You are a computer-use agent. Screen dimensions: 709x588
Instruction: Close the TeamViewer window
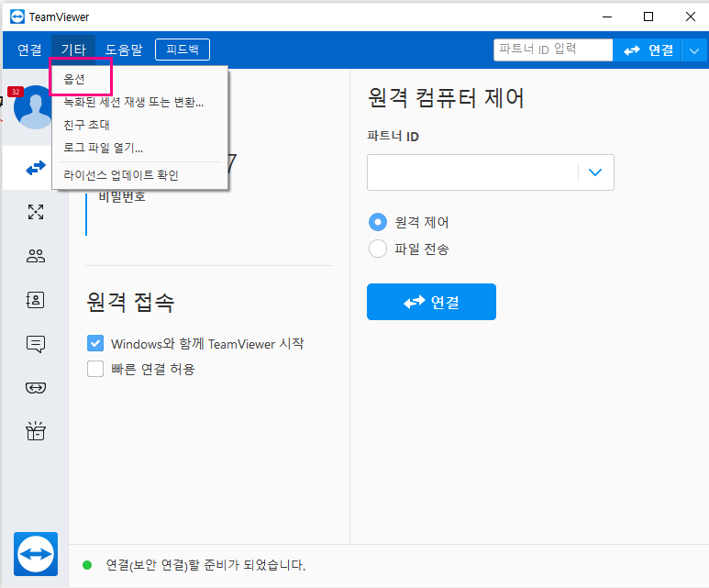[690, 17]
